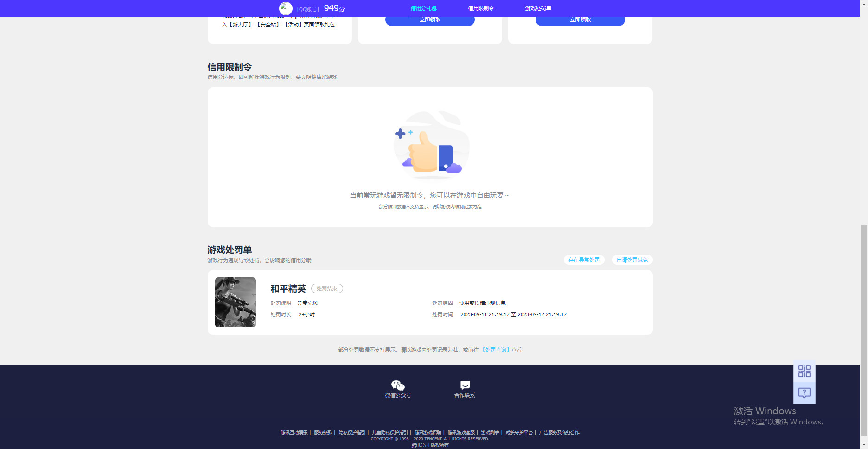Open the 广告服务及商务合作 footer link
This screenshot has height=449, width=868.
559,433
